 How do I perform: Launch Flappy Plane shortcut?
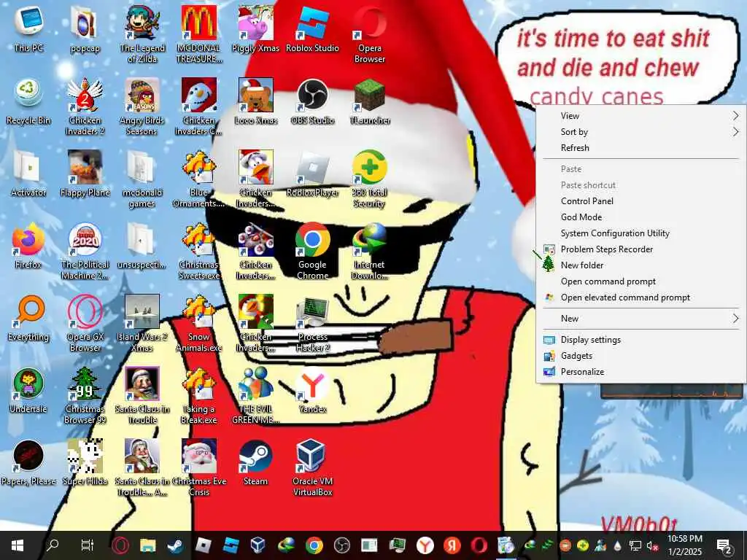[x=85, y=174]
